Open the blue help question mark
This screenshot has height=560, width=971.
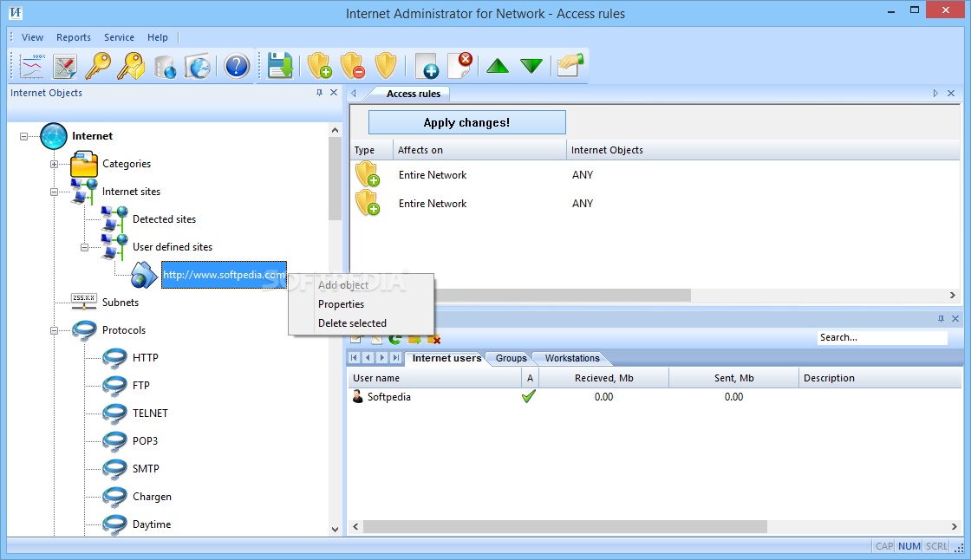pos(237,66)
